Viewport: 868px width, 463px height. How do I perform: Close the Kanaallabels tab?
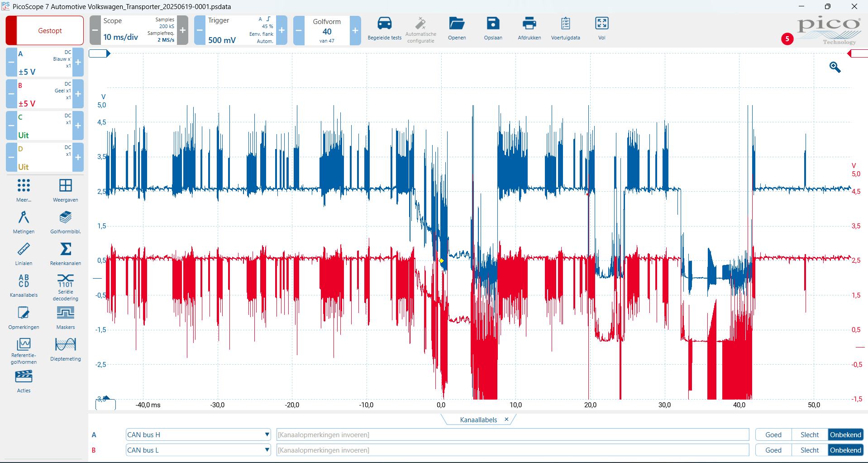point(506,420)
